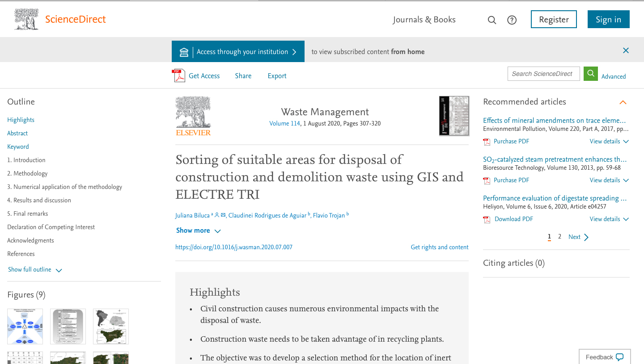
Task: Go to recommended articles page 2
Action: coord(559,237)
